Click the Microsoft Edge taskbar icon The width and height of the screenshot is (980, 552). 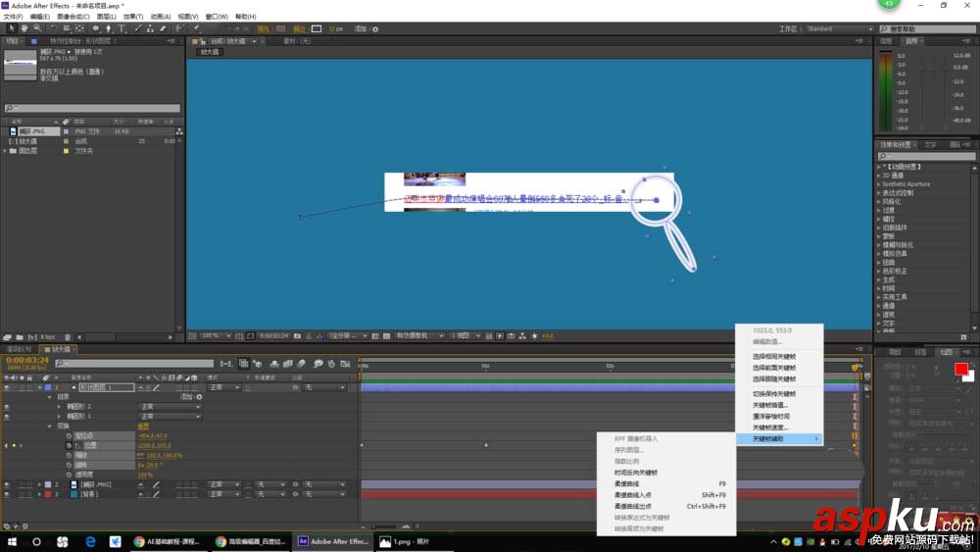[x=89, y=541]
